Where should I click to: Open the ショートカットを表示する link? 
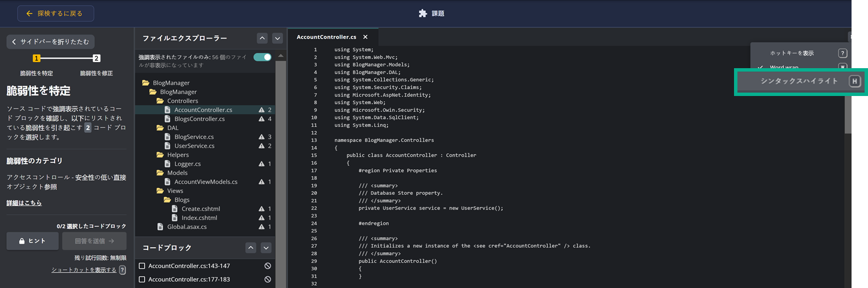(x=84, y=270)
